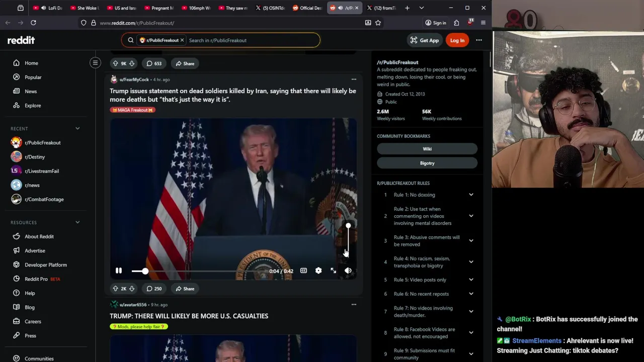Expand Rule 3: Abusive comments removed
The width and height of the screenshot is (644, 362).
(x=471, y=240)
